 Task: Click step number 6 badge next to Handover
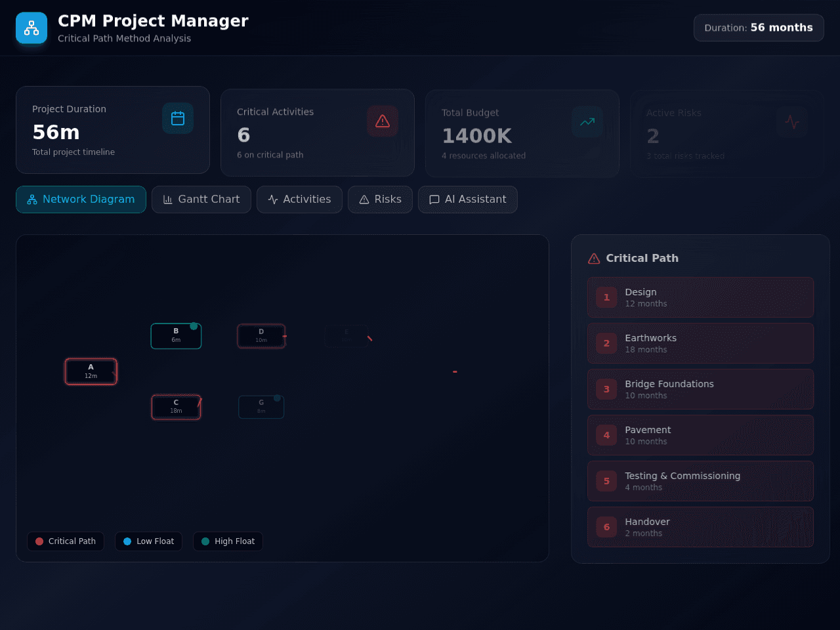point(606,527)
